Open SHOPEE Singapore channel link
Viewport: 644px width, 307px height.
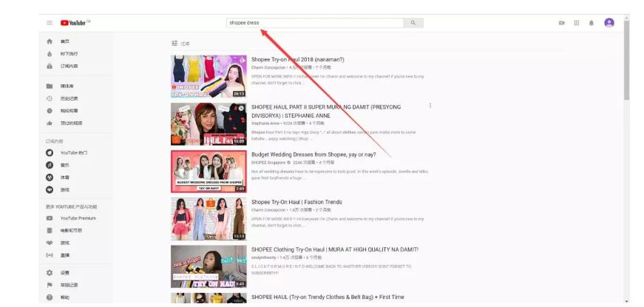270,163
